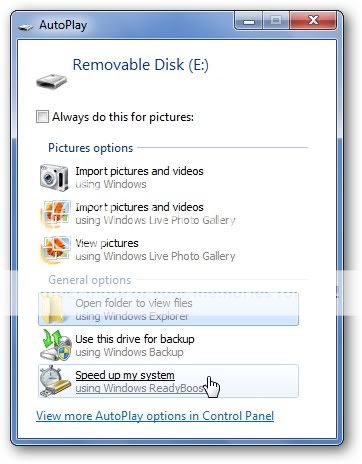362x464 pixels.
Task: Minimize the AutoPlay window
Action: click(249, 20)
